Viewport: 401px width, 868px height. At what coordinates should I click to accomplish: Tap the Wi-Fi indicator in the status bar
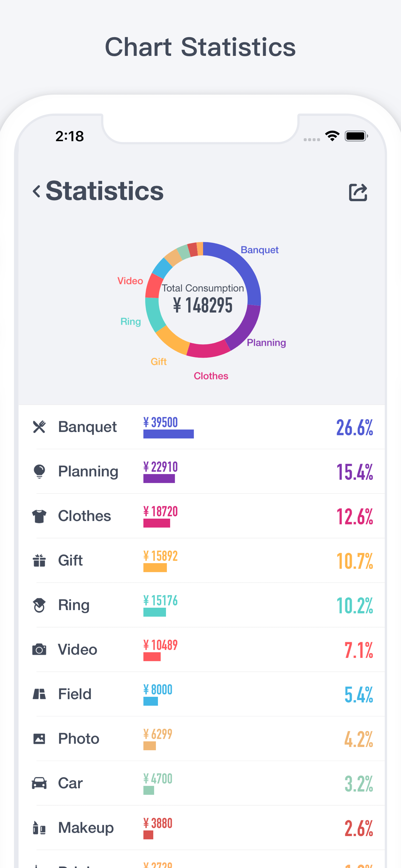tap(332, 136)
